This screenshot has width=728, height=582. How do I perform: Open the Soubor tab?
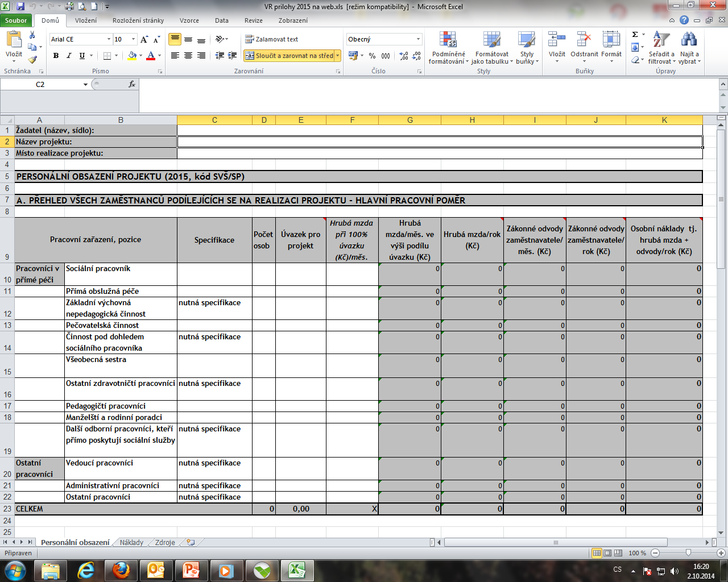coord(16,20)
